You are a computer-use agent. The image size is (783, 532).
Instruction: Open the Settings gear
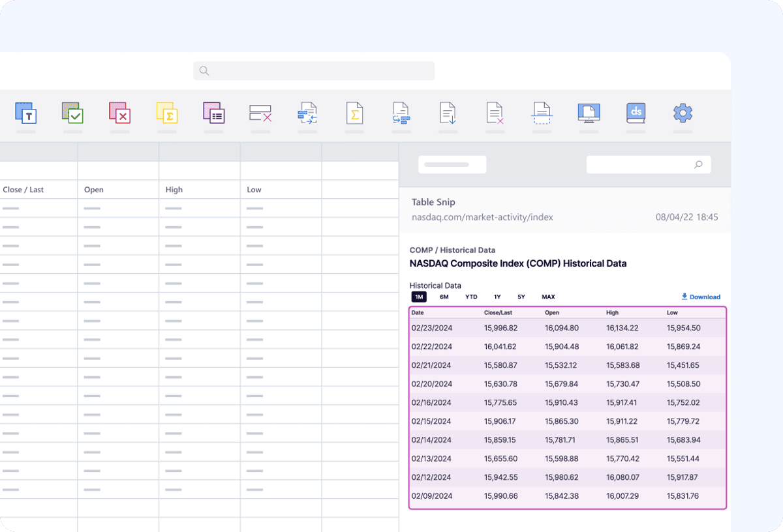pos(683,114)
